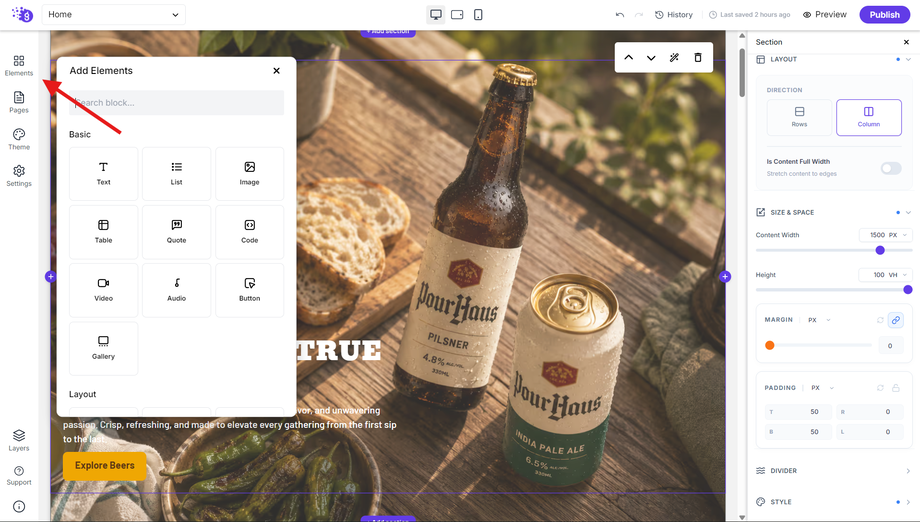920x522 pixels.
Task: Add the Image element block
Action: pos(249,174)
